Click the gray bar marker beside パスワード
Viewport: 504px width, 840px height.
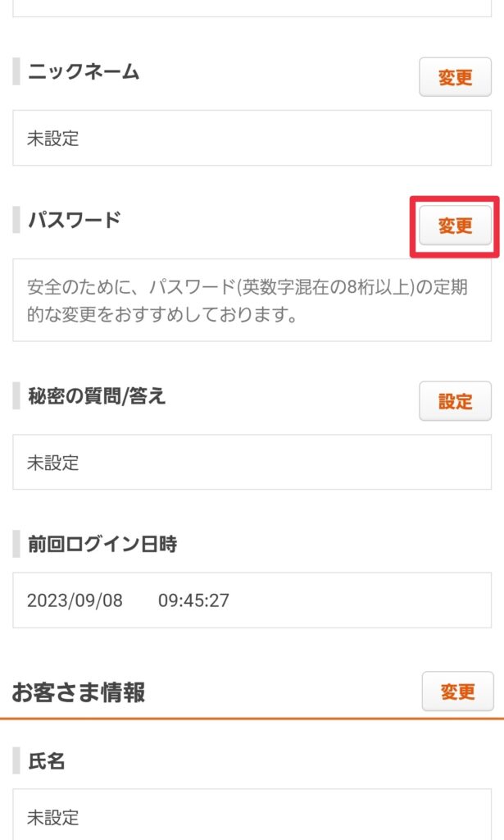16,220
